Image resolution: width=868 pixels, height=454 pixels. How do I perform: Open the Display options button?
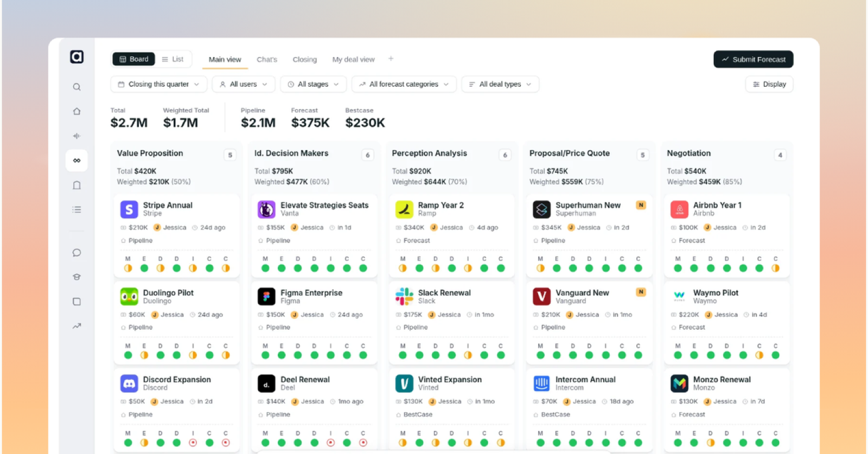tap(769, 84)
